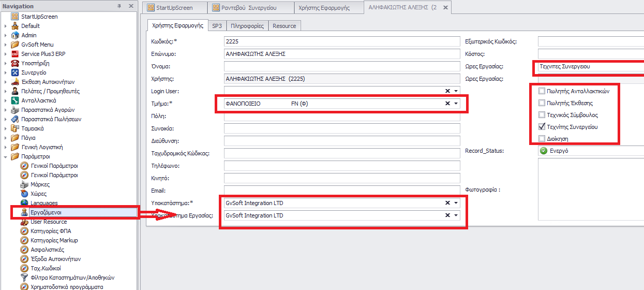
Task: Enable the Πωλητής Ανταλλακτικών checkbox
Action: pos(542,91)
